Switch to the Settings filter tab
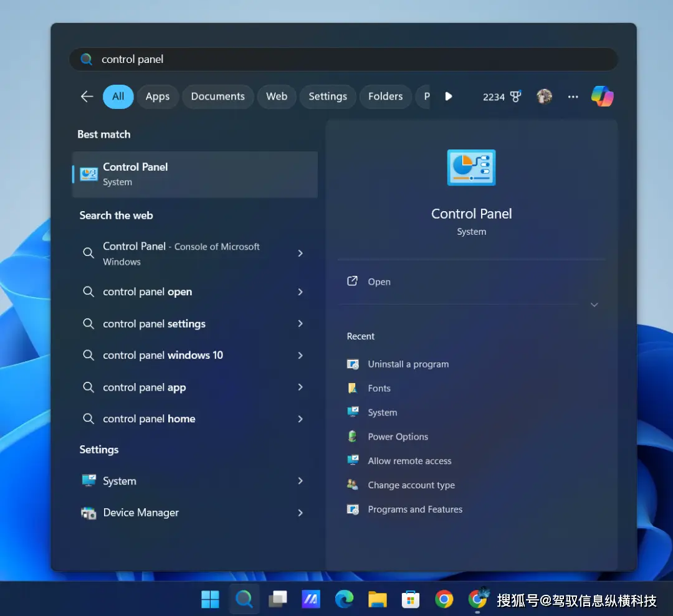673x616 pixels. click(x=328, y=97)
